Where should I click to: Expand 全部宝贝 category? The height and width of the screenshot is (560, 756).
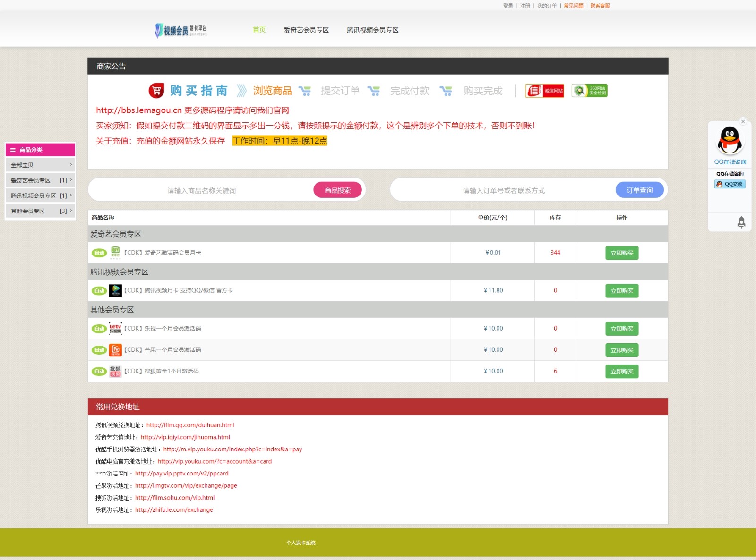[x=40, y=165]
